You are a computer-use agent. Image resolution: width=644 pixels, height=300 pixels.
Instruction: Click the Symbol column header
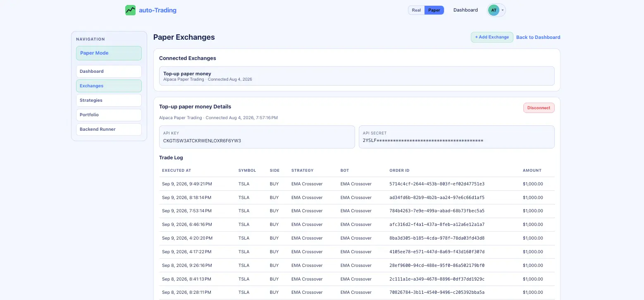coord(247,170)
